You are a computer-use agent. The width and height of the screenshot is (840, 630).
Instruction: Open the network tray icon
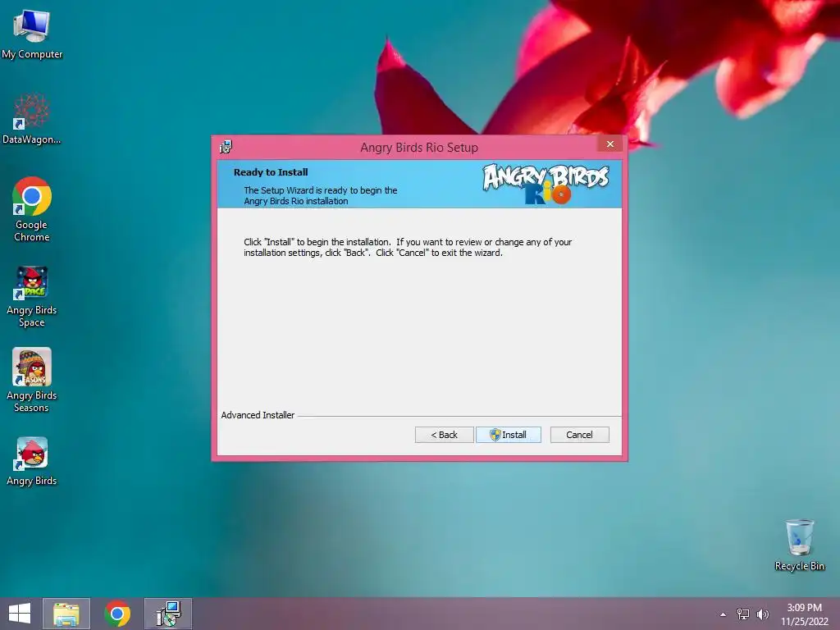(x=743, y=614)
